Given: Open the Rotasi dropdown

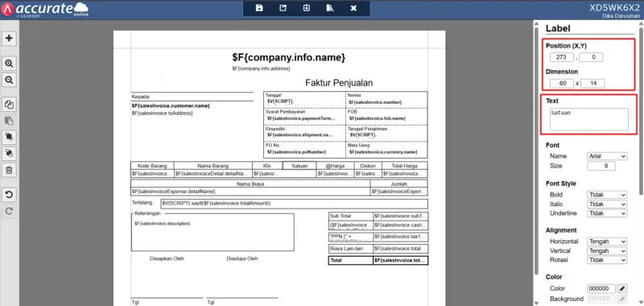Looking at the screenshot, I should click(x=607, y=260).
